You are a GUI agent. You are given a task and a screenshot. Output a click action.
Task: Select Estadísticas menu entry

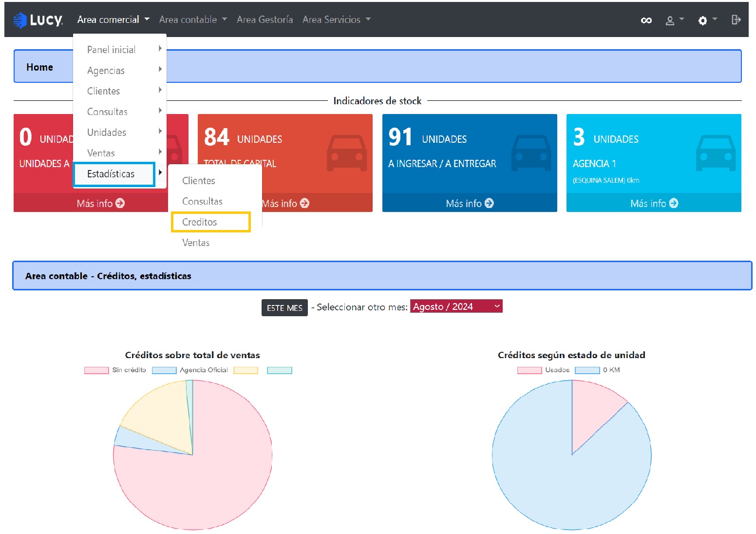point(119,174)
